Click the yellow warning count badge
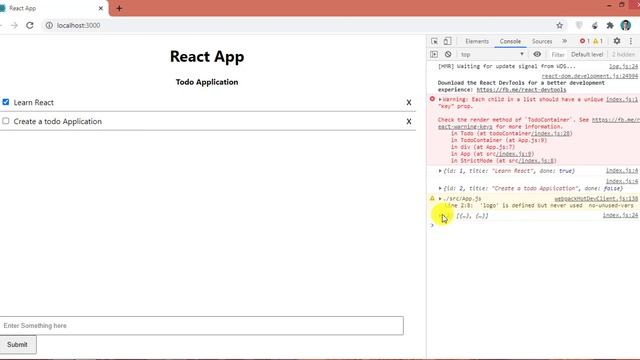640x360 pixels. click(x=598, y=41)
